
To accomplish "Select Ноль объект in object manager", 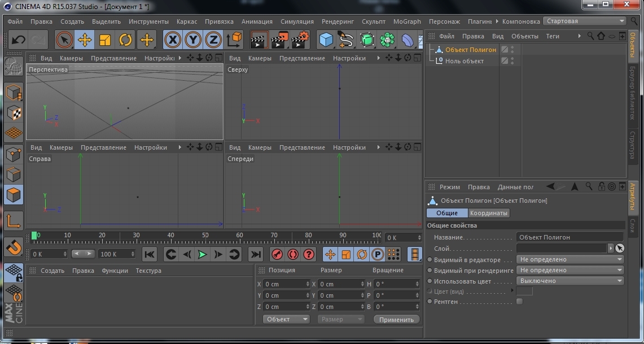I will coord(465,61).
